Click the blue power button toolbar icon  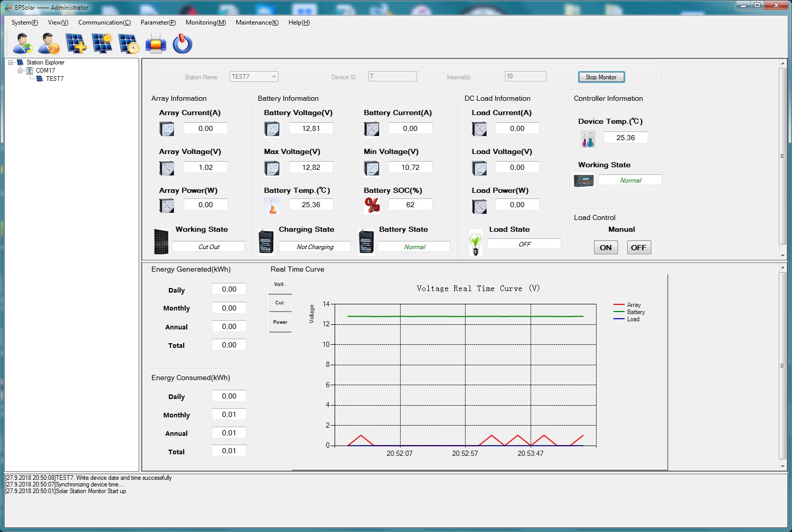click(x=183, y=43)
